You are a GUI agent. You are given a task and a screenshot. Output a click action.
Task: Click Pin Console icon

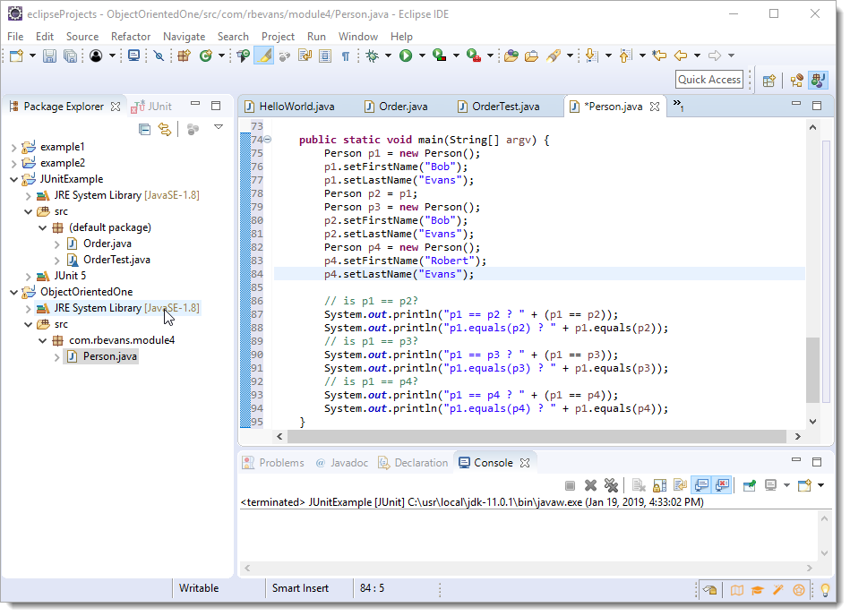[x=750, y=485]
